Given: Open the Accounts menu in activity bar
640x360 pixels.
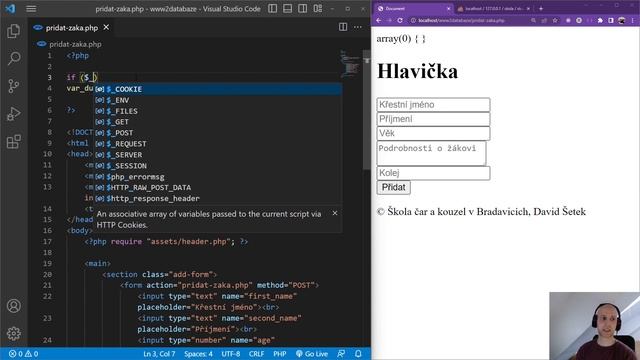Looking at the screenshot, I should pos(13,306).
